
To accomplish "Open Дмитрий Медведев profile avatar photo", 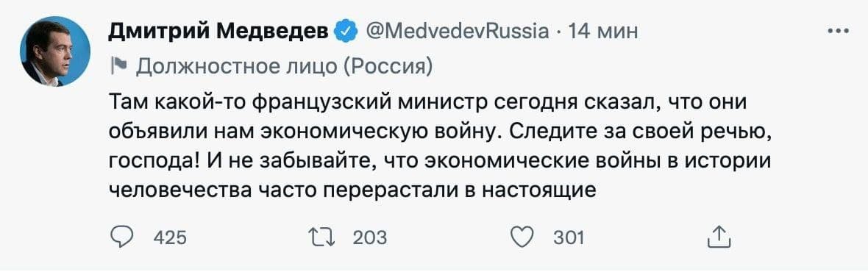I will click(55, 51).
